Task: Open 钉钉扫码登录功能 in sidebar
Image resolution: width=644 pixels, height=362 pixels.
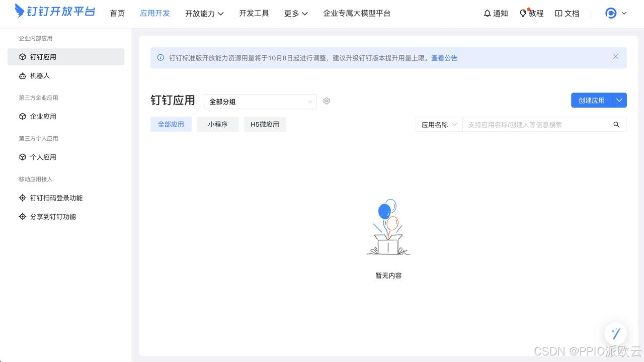Action: [x=66, y=198]
